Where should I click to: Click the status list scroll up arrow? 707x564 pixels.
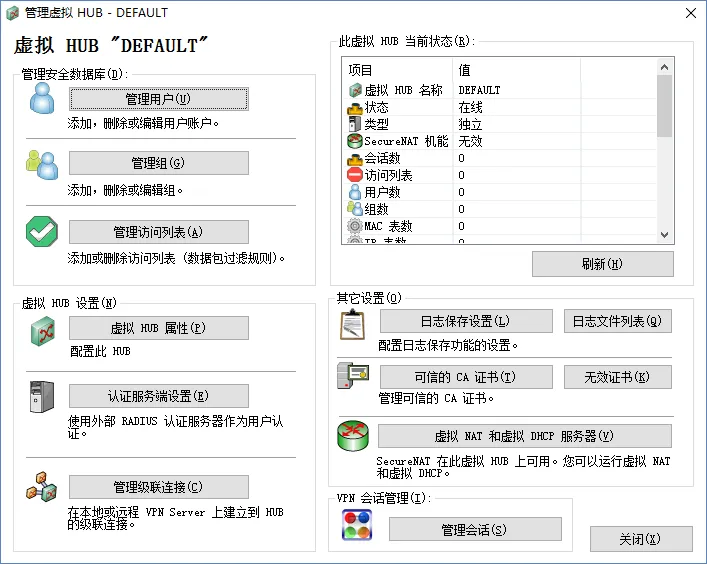(664, 67)
